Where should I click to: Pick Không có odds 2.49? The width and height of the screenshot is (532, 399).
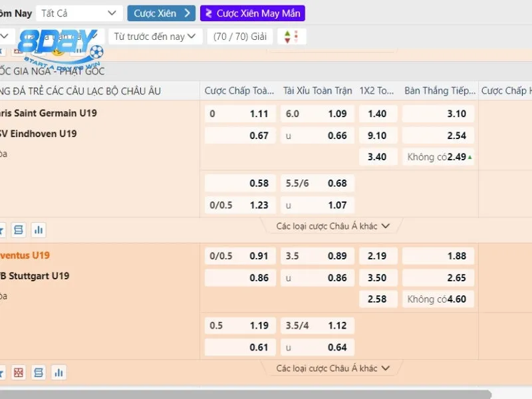coord(438,157)
